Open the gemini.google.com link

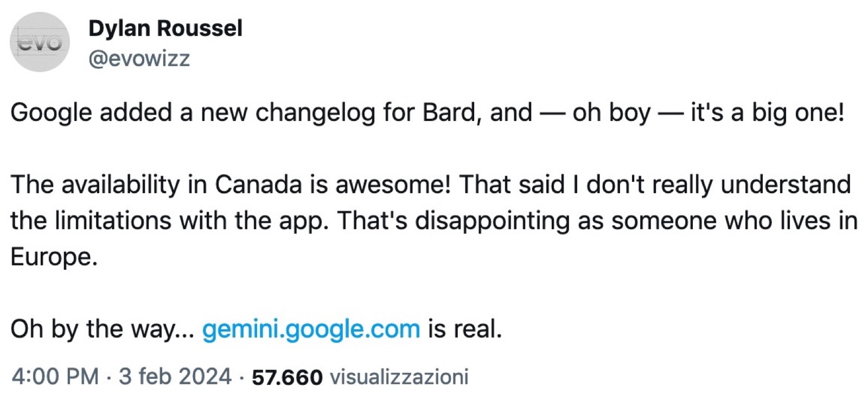[x=311, y=329]
